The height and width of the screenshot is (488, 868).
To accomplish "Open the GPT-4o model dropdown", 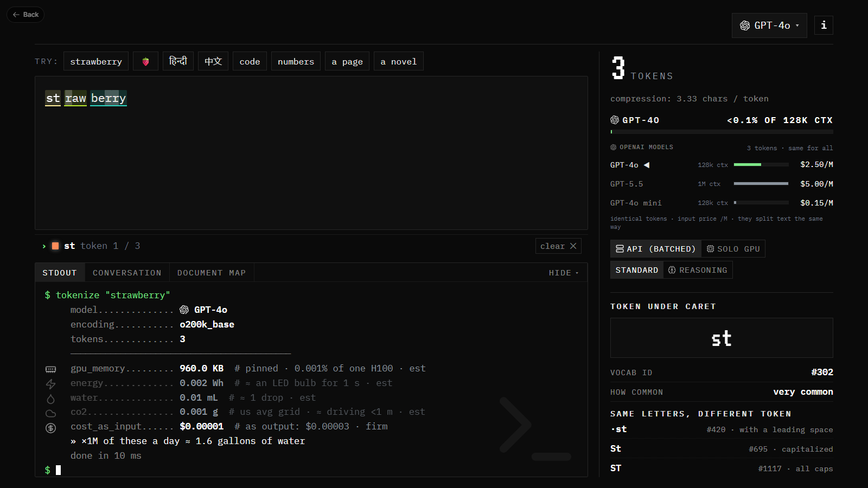I will click(769, 25).
